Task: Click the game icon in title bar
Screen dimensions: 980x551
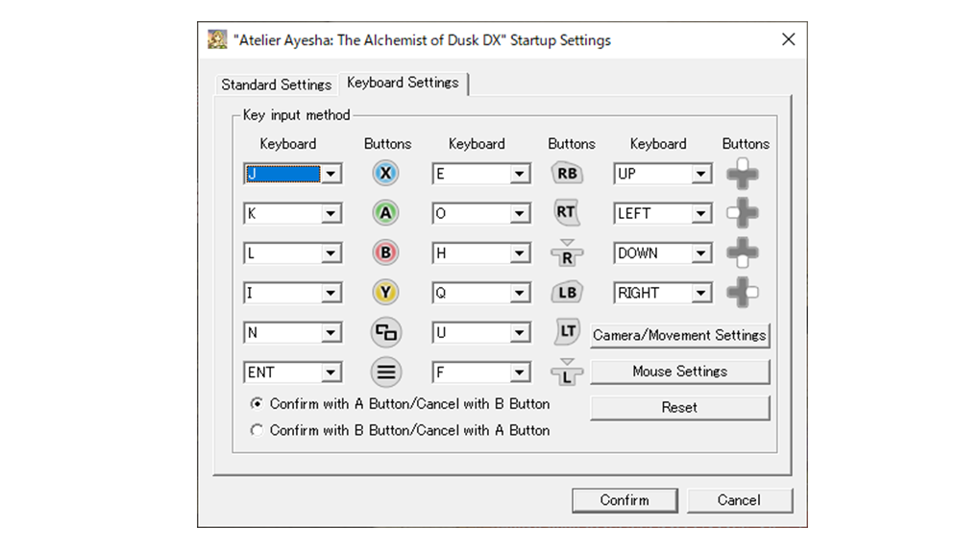Action: pos(217,39)
